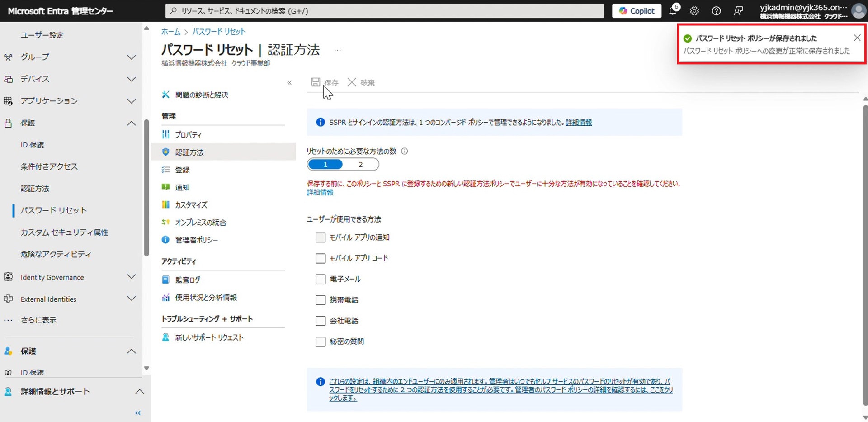This screenshot has width=868, height=422.
Task: Collapse the resource menu with double chevron
Action: pos(289,83)
